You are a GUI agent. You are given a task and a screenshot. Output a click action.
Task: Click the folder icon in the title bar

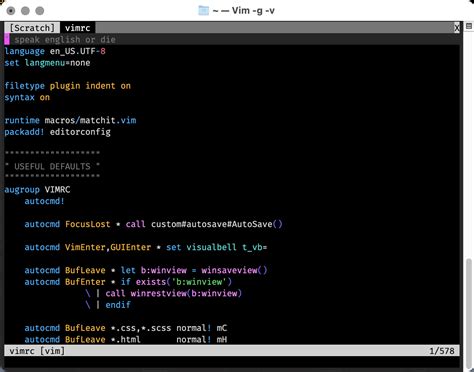coord(203,11)
